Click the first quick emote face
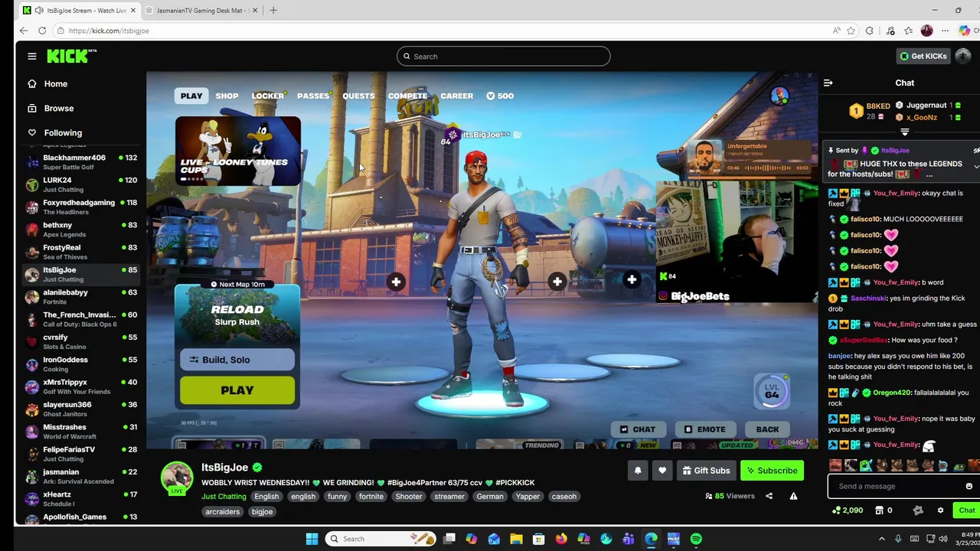This screenshot has width=980, height=551. pyautogui.click(x=835, y=465)
